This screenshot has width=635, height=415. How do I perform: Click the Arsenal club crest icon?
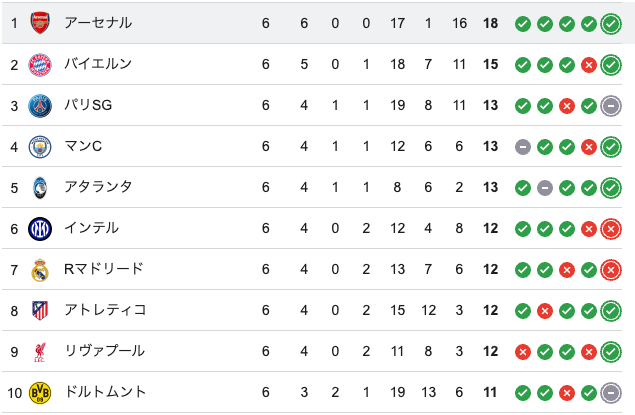pyautogui.click(x=40, y=22)
